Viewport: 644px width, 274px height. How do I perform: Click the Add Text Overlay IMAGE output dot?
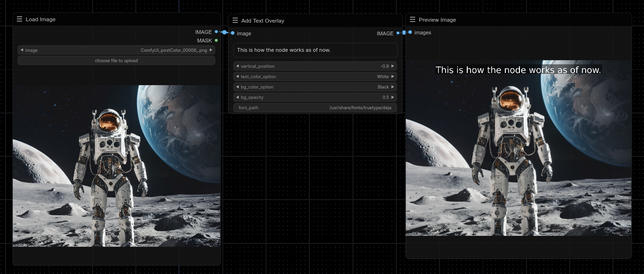click(x=398, y=33)
